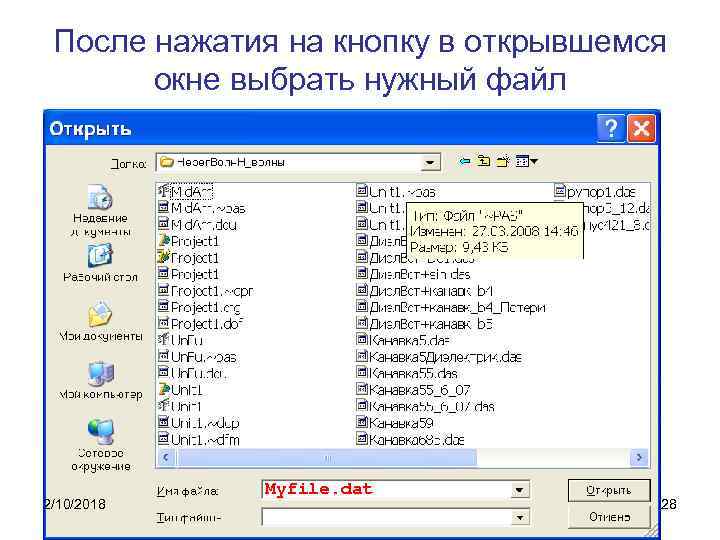Viewport: 720px width, 540px height.
Task: Select the ДиэлВст+sin.das file
Action: [414, 274]
